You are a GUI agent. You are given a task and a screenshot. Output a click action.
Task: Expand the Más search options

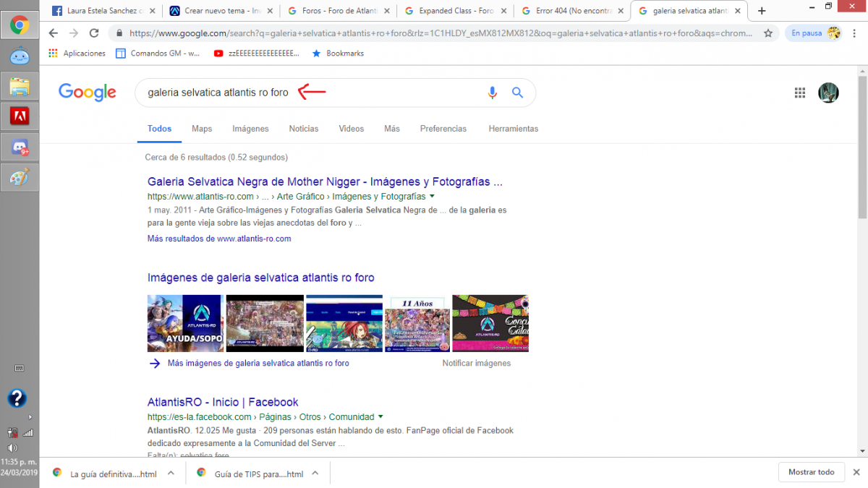(392, 129)
